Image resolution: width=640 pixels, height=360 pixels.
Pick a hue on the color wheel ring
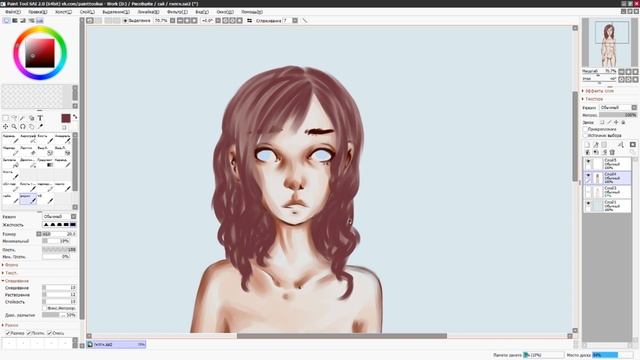[x=40, y=29]
